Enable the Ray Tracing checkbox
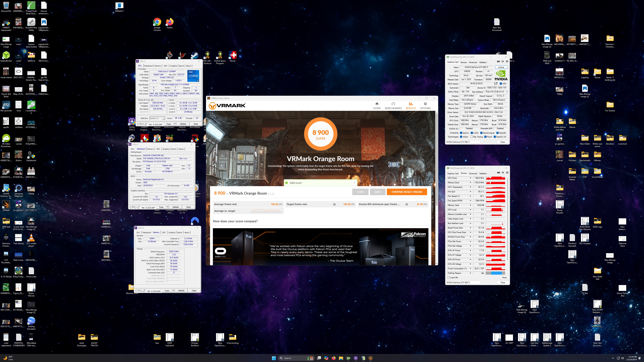This screenshot has width=644, height=362. (472, 137)
